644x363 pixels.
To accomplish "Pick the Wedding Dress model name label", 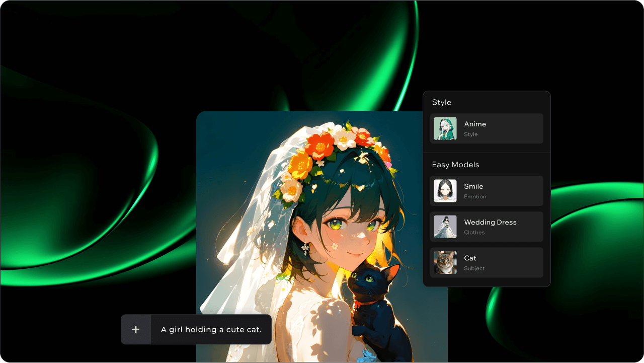I will click(x=490, y=222).
